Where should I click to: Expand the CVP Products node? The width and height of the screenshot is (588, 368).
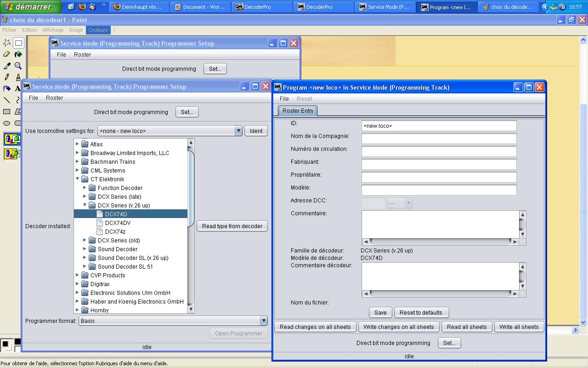[x=77, y=275]
